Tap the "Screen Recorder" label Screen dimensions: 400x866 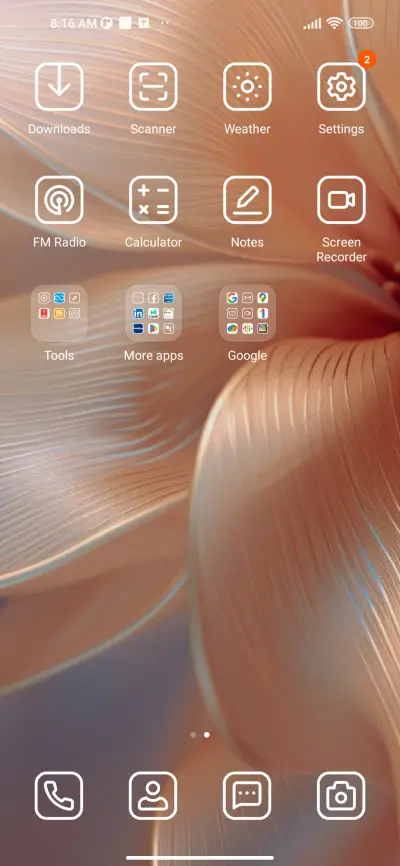pos(341,250)
